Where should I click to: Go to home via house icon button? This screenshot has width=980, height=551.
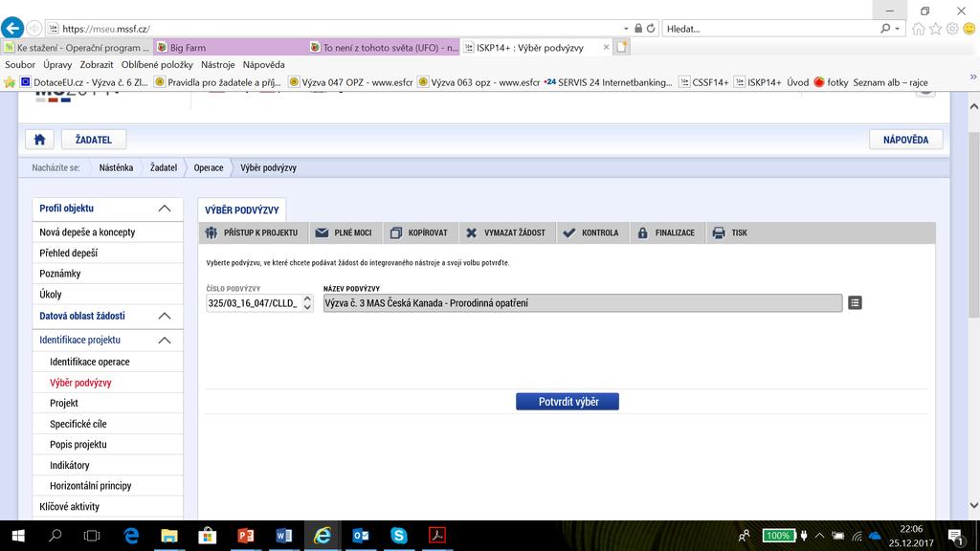[x=39, y=140]
